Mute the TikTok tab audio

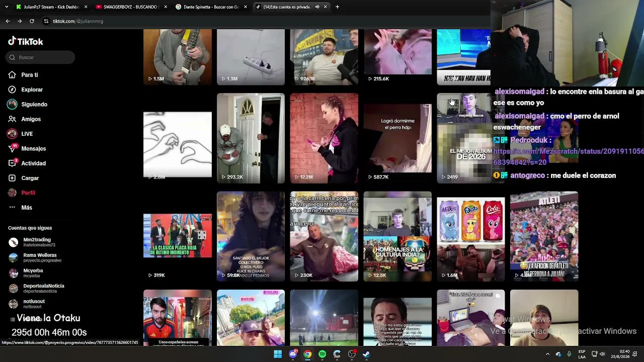pos(317,7)
